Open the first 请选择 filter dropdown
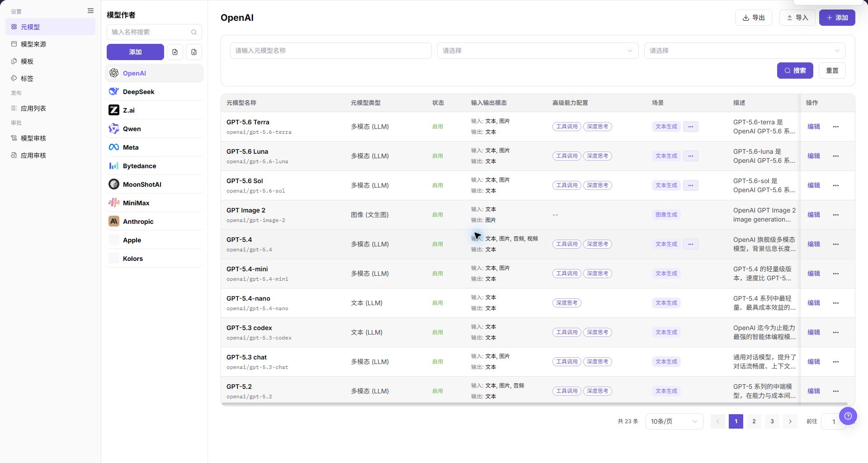This screenshot has width=868, height=463. [538, 51]
